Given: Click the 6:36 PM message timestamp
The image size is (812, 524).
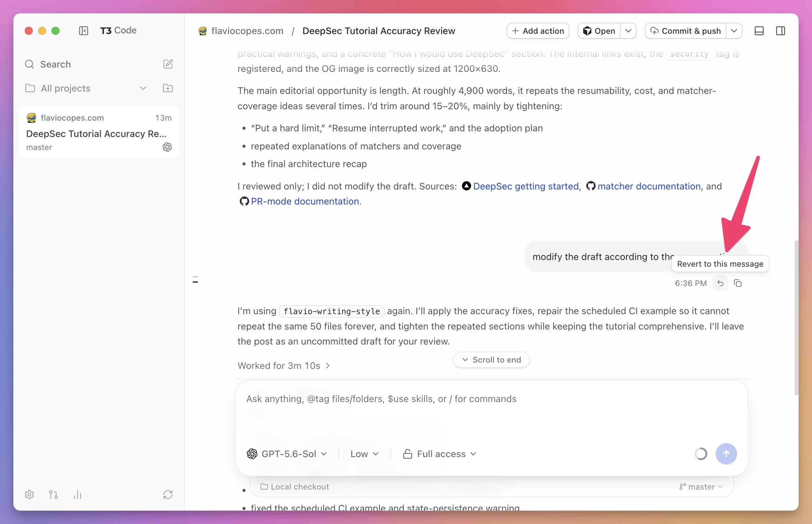Looking at the screenshot, I should pos(691,283).
